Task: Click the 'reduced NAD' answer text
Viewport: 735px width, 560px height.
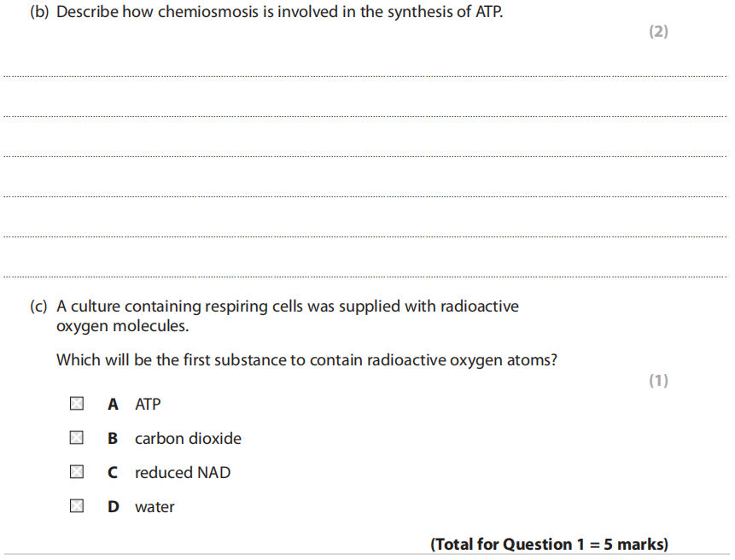Action: (183, 472)
